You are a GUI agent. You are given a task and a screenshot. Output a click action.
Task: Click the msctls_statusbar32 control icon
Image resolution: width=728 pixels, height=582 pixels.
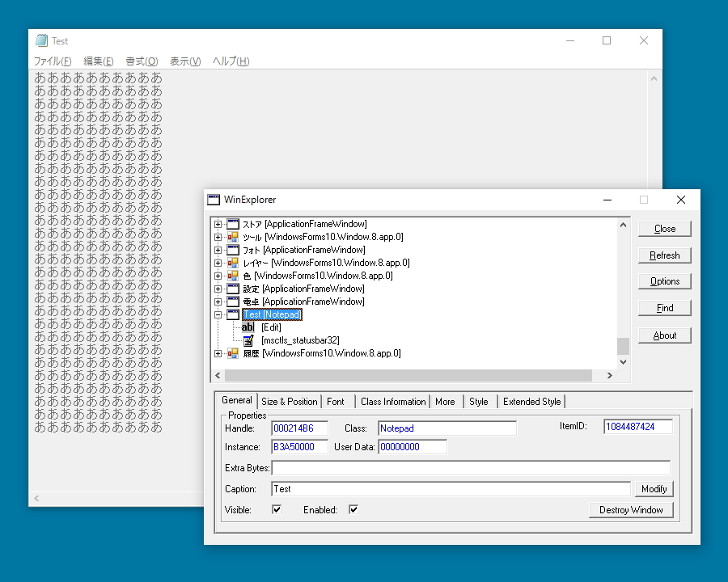(x=248, y=340)
